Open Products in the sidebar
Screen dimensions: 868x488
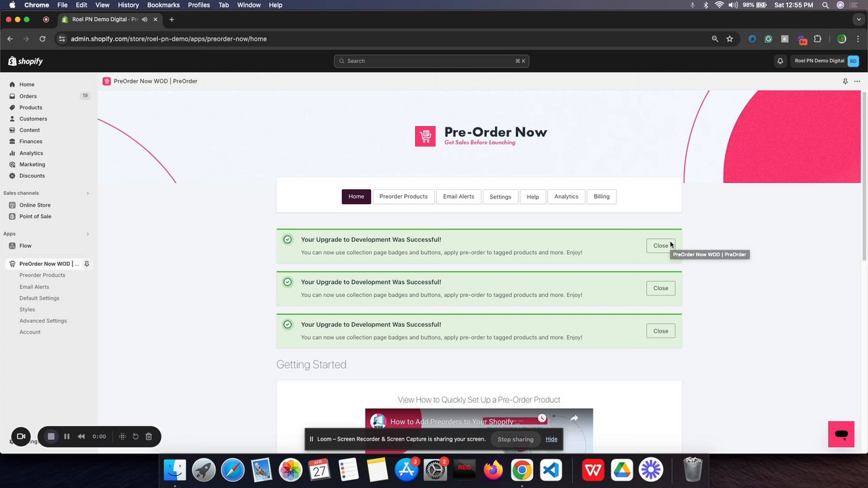pos(31,108)
